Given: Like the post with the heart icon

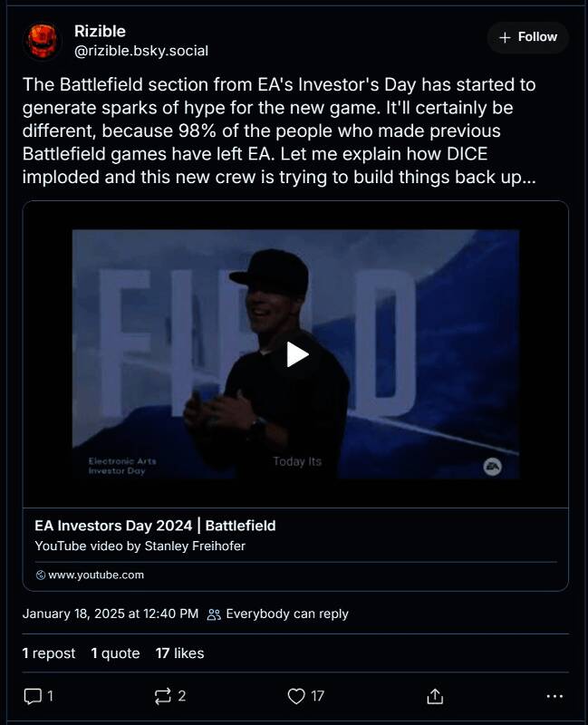Looking at the screenshot, I should tap(295, 696).
